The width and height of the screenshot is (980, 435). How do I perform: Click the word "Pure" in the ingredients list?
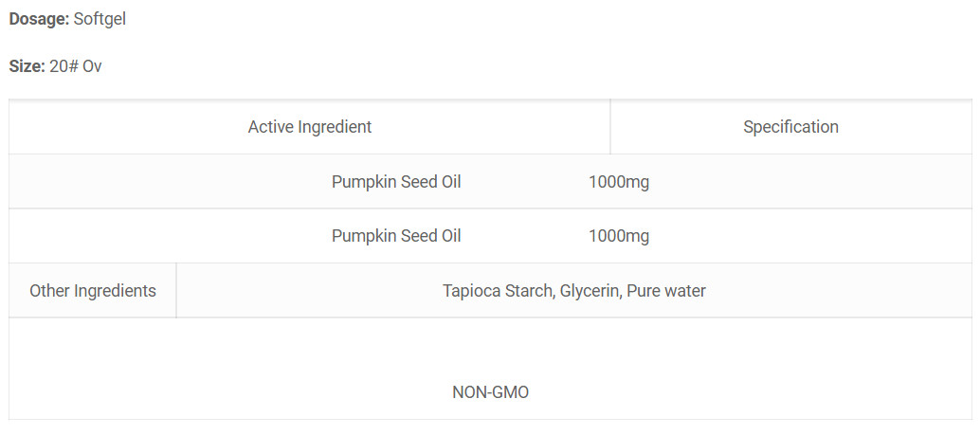[644, 291]
